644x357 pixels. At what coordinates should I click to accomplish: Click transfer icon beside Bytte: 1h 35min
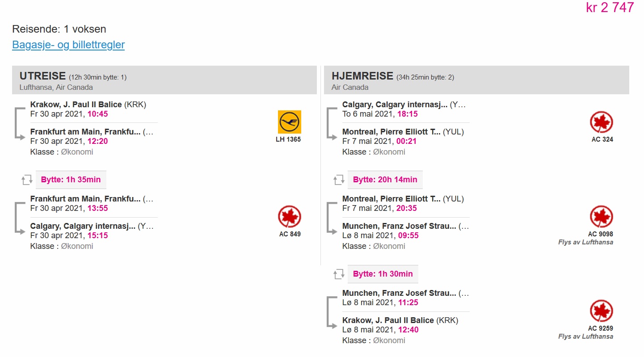point(27,180)
